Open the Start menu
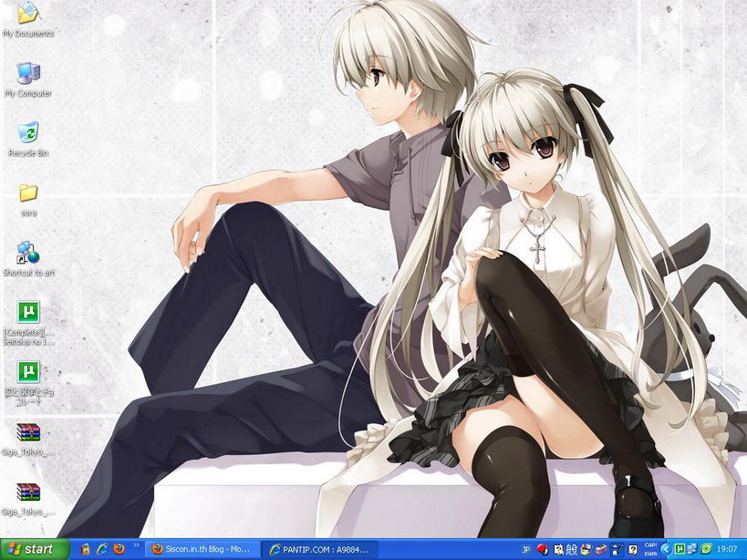The image size is (747, 560). point(35,550)
